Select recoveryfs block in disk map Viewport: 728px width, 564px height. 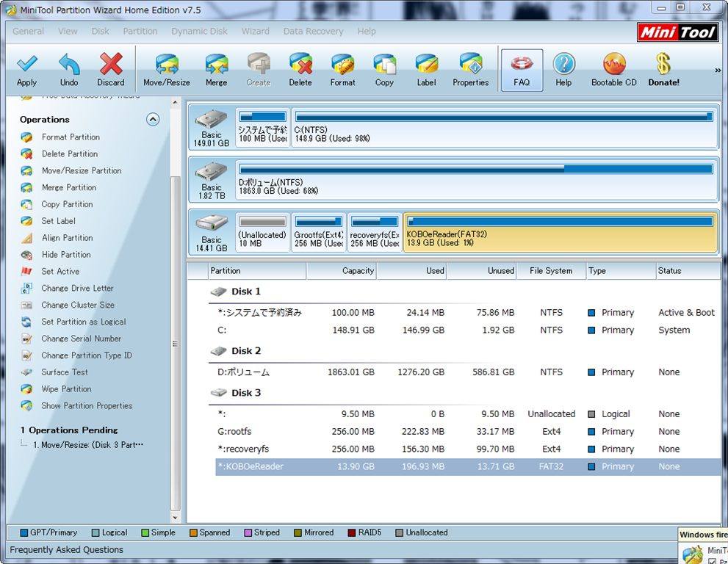(x=375, y=233)
